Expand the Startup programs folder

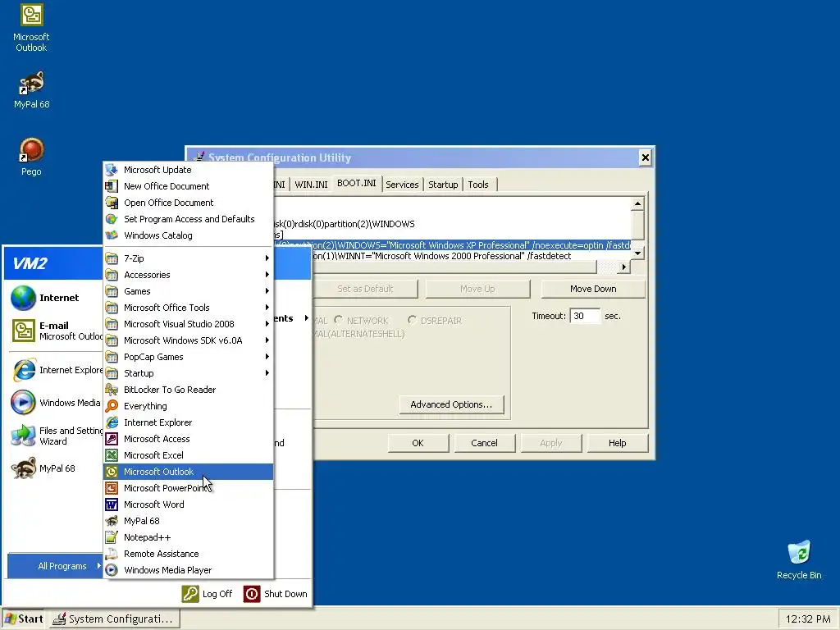tap(188, 373)
